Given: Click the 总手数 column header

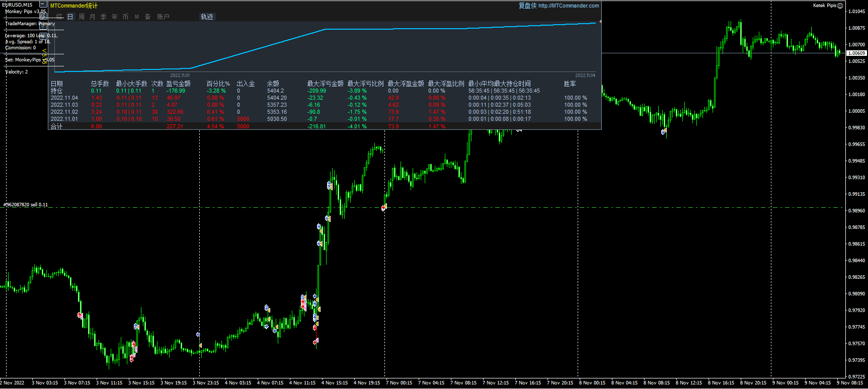Looking at the screenshot, I should point(100,84).
